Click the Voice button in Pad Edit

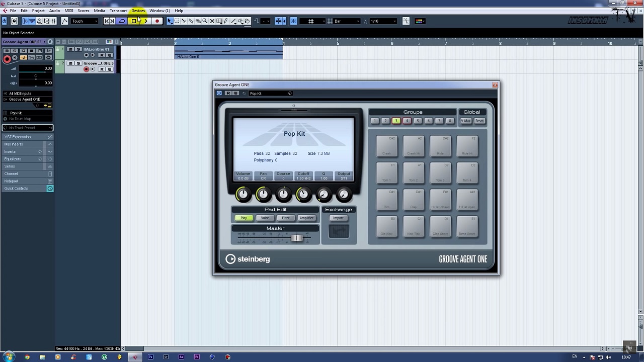click(x=265, y=218)
